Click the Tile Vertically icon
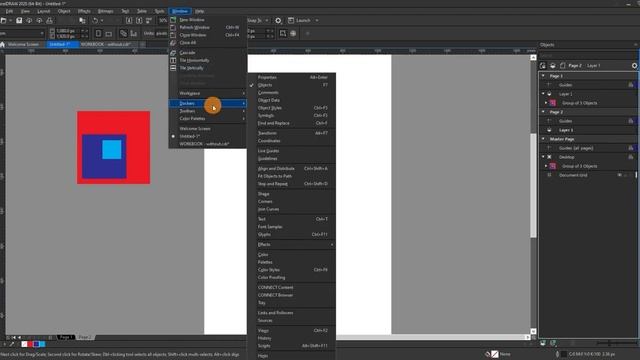Viewport: 640px width, 360px height. (x=173, y=68)
